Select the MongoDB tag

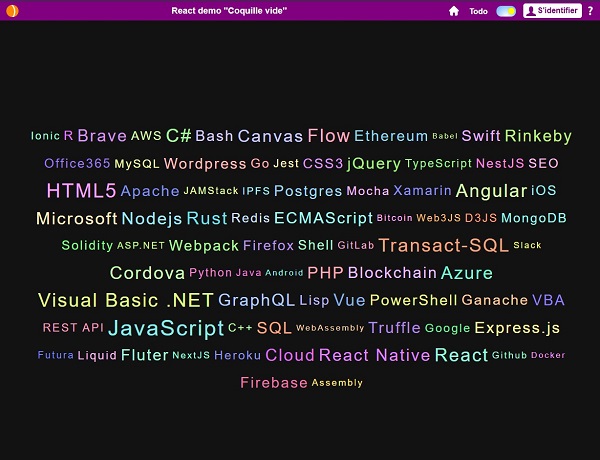(533, 218)
